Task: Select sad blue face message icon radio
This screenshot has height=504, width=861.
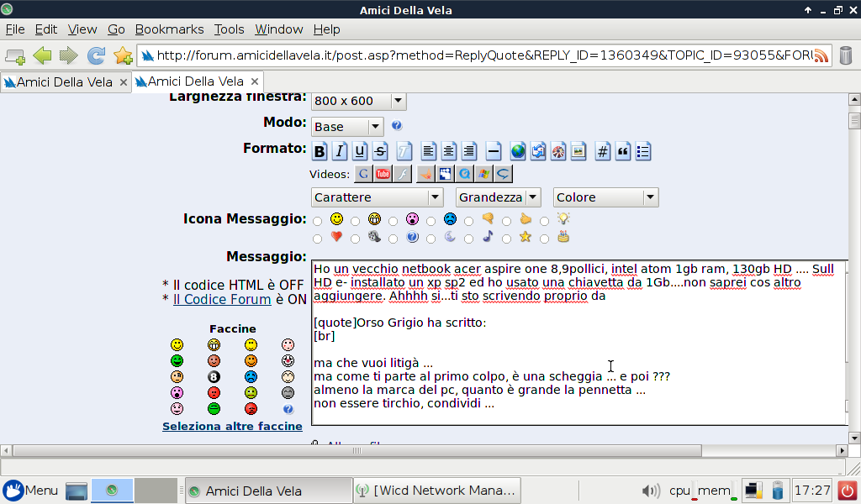Action: tap(431, 222)
